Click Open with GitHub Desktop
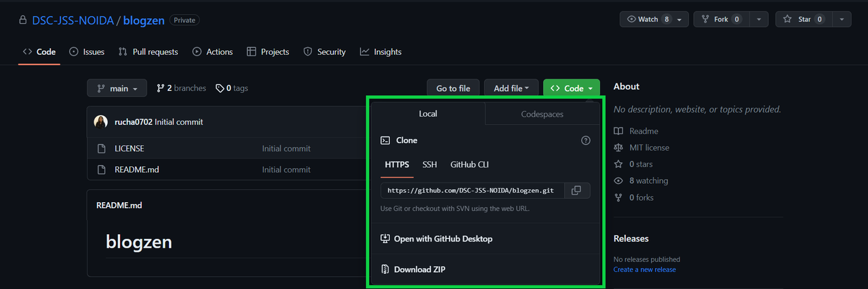The image size is (868, 289). pyautogui.click(x=436, y=239)
